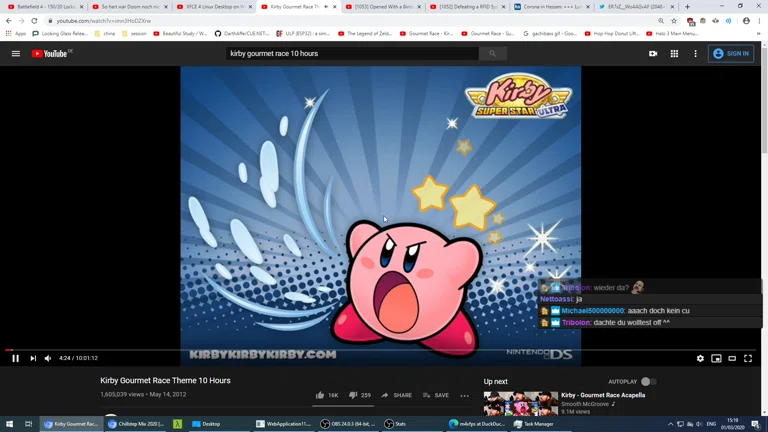Click the SAVE to playlist button
The image size is (768, 432).
(x=436, y=395)
